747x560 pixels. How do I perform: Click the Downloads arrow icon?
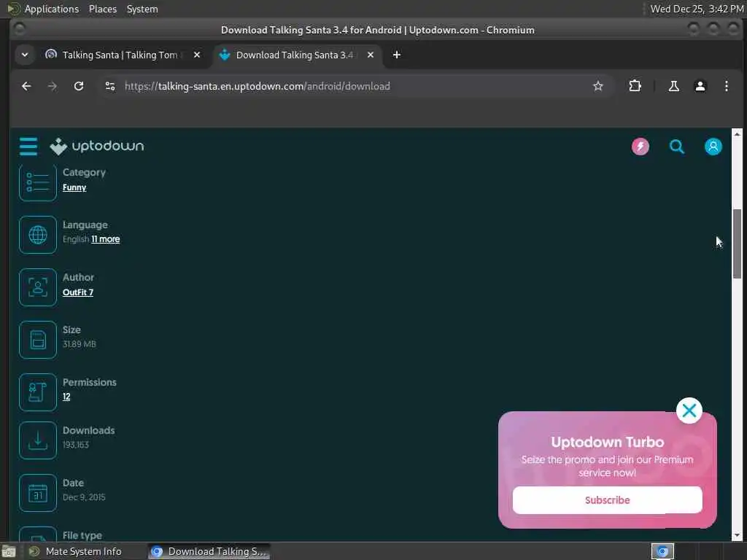point(38,440)
